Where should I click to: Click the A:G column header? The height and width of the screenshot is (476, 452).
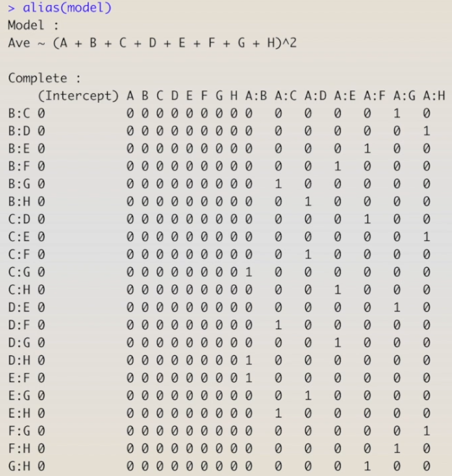[404, 95]
